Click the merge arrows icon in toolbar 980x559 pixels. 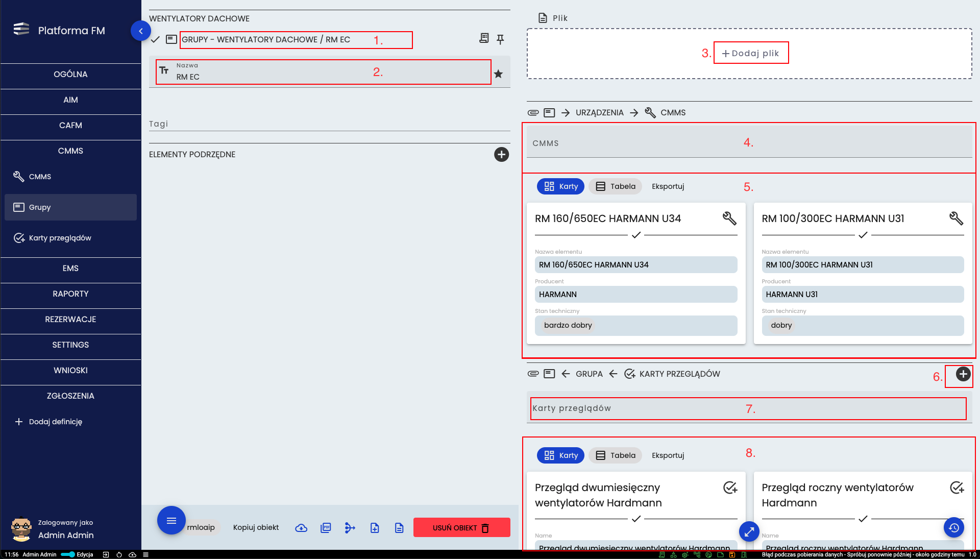tap(350, 528)
